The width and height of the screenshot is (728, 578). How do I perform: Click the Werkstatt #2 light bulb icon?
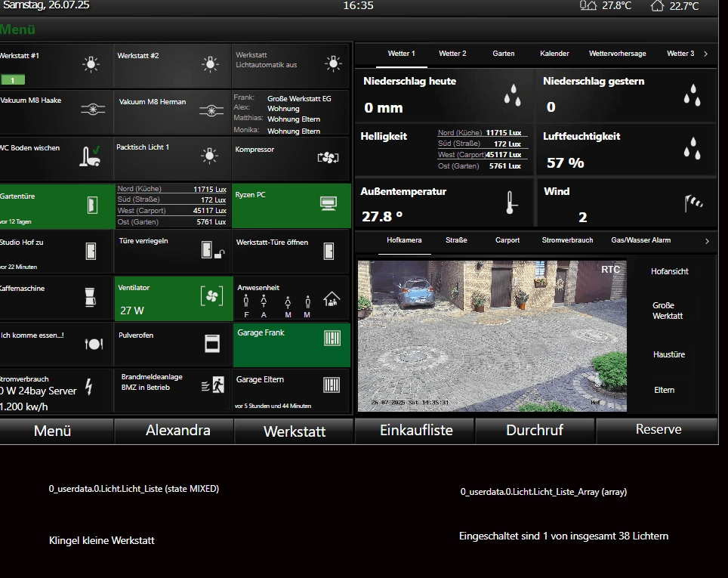[210, 63]
